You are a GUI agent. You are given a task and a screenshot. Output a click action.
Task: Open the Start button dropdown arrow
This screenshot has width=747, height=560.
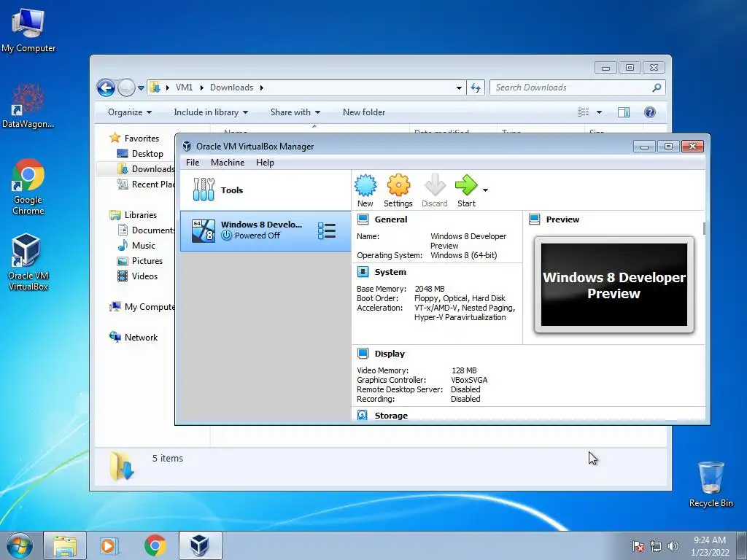(485, 190)
